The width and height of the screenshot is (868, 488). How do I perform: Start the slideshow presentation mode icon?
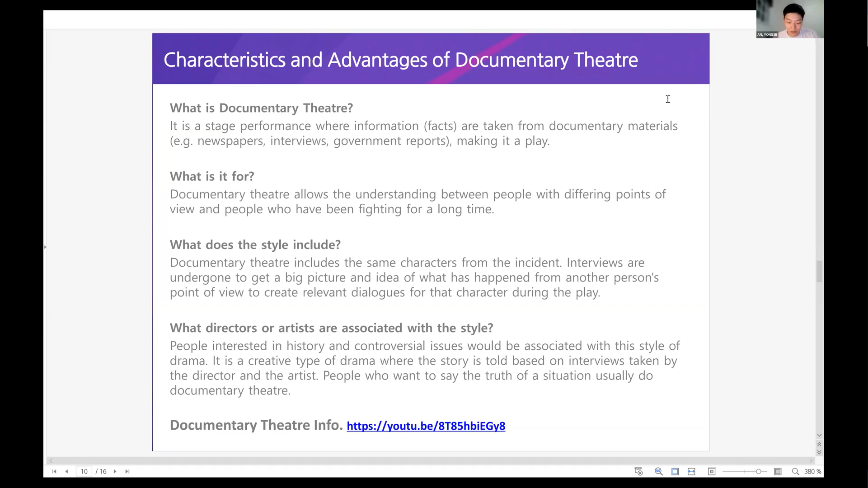pyautogui.click(x=638, y=471)
